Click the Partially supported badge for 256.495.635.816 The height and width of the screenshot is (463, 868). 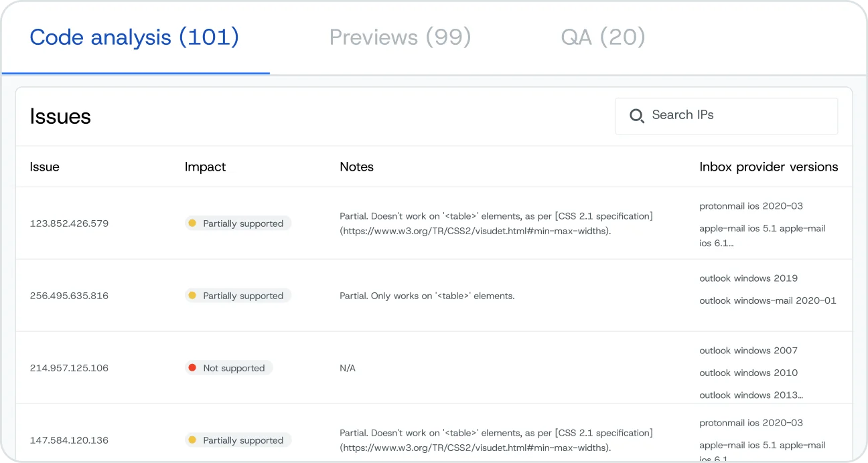pos(238,296)
